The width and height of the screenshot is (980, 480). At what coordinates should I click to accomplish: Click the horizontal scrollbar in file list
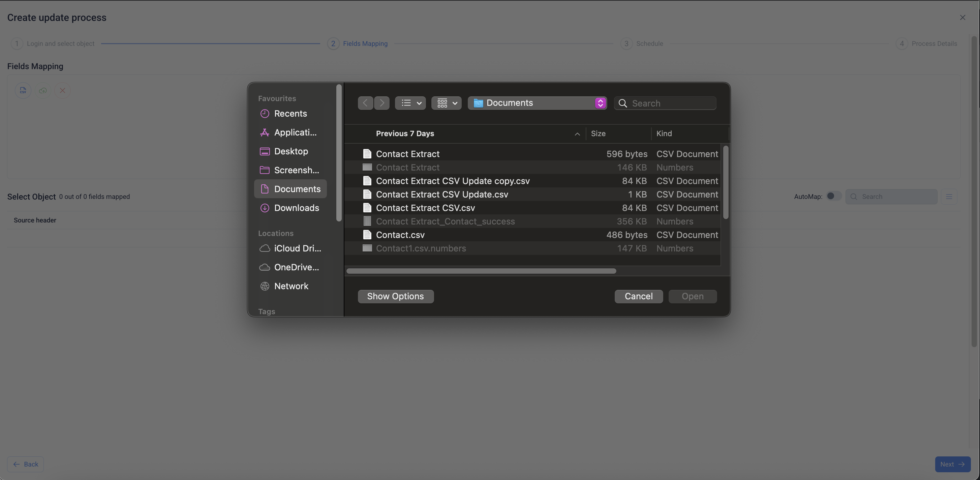coord(481,271)
